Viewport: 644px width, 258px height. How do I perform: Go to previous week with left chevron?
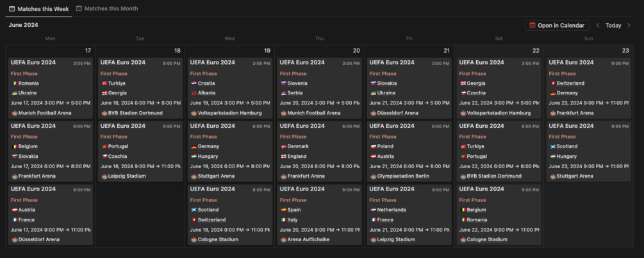coord(598,26)
